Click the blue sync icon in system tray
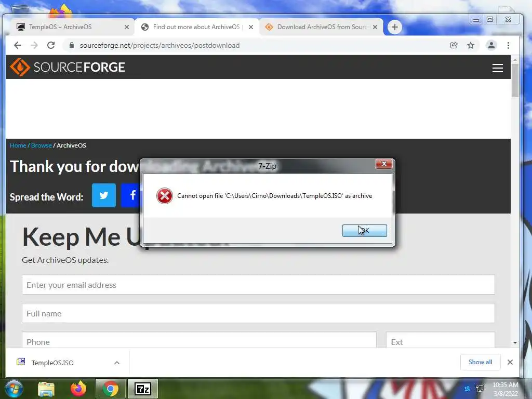Screen dimensions: 532x399 pos(467,389)
